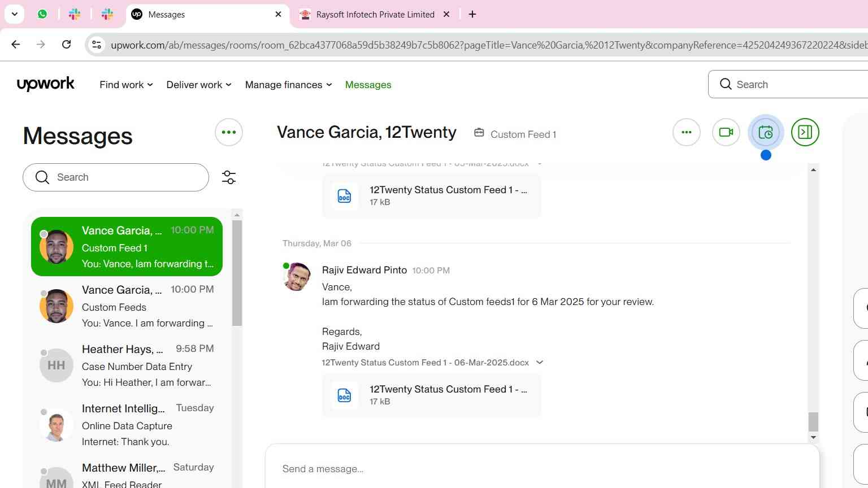Screen dimensions: 868x488
Task: Click Heather Hays HH avatar
Action: pyautogui.click(x=57, y=365)
